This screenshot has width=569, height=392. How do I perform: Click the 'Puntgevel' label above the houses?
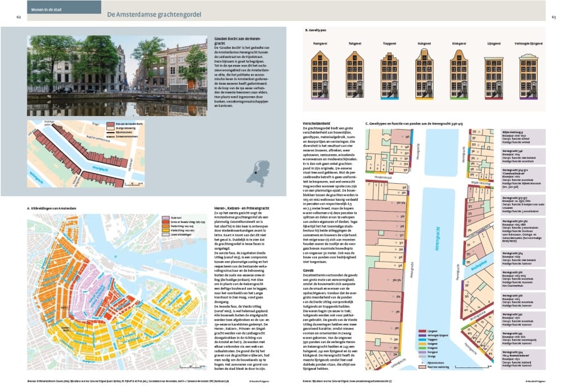[x=320, y=44]
